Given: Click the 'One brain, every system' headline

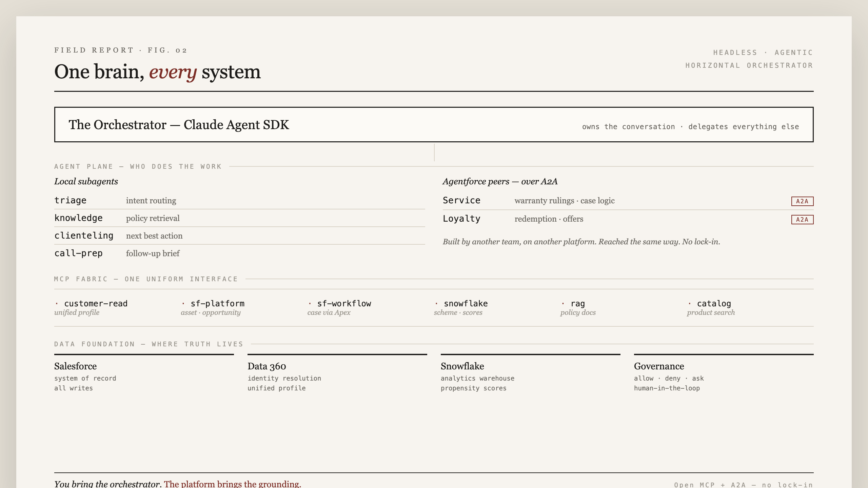Looking at the screenshot, I should pyautogui.click(x=157, y=72).
